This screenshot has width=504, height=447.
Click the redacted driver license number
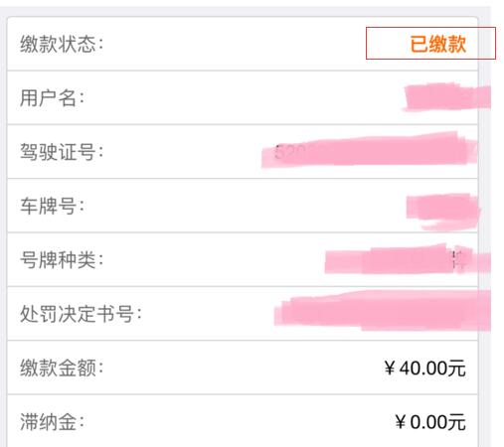tap(369, 150)
